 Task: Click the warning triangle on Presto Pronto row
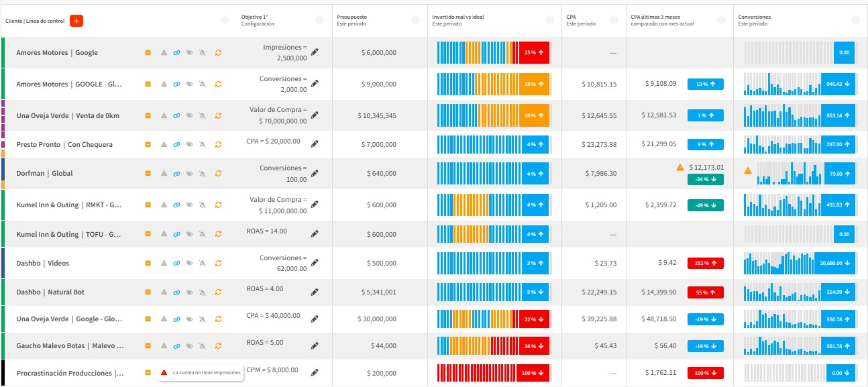(162, 144)
